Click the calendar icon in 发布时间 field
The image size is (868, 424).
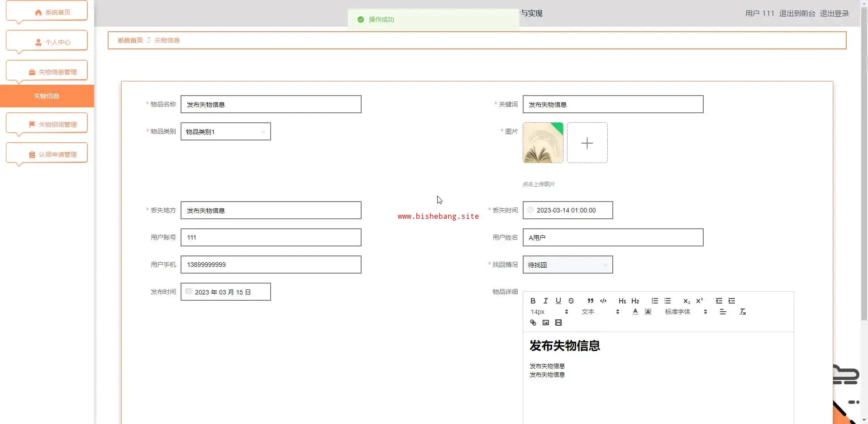point(189,292)
